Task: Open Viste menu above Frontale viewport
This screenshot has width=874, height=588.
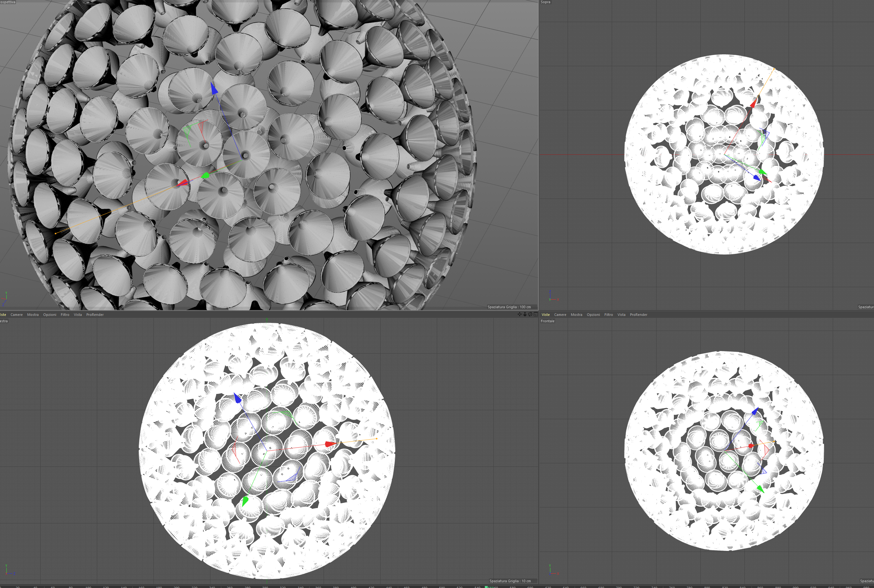Action: [546, 315]
